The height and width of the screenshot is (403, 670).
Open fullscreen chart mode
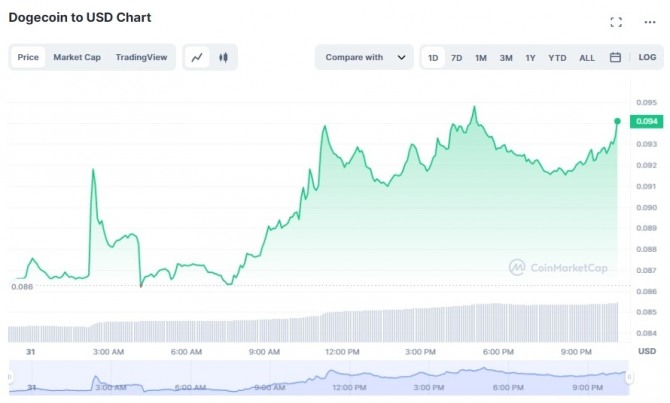coord(616,22)
